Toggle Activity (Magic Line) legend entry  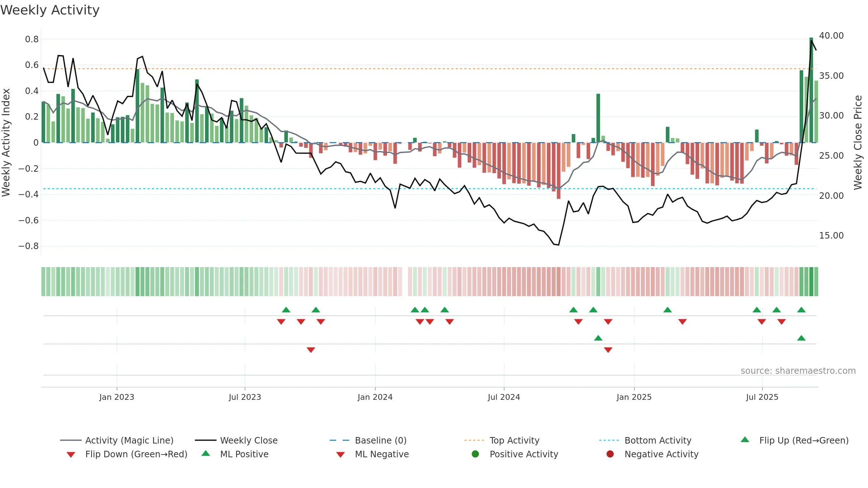point(117,440)
